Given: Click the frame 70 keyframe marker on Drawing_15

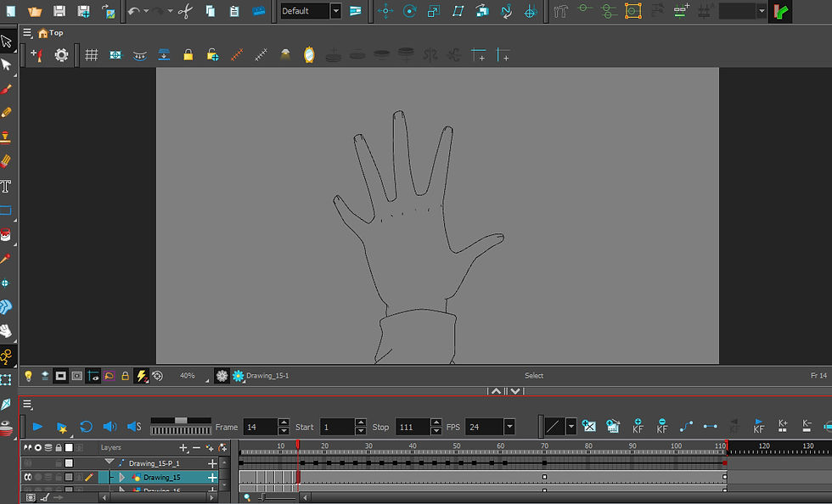Looking at the screenshot, I should (544, 477).
